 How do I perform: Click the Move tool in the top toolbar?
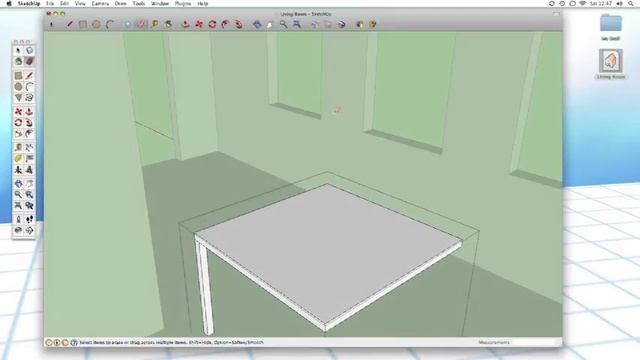coord(199,24)
